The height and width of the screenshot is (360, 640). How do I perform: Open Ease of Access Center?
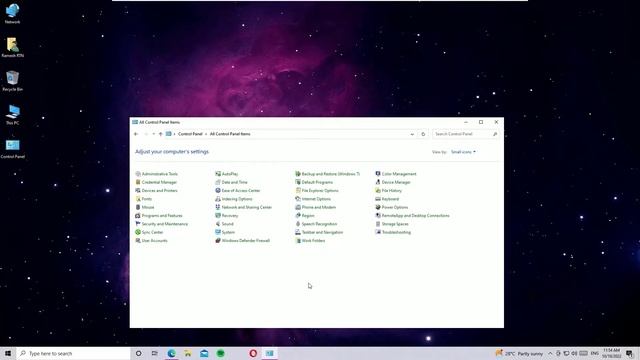point(238,191)
